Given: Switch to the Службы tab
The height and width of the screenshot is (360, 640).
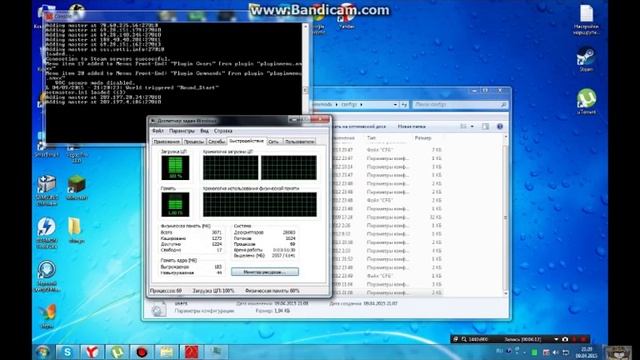Looking at the screenshot, I should (x=216, y=142).
